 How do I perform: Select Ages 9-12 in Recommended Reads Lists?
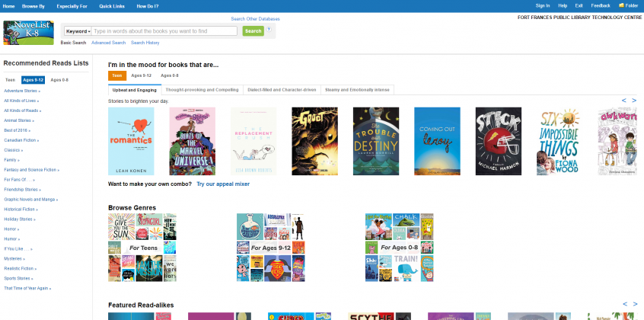pos(33,80)
